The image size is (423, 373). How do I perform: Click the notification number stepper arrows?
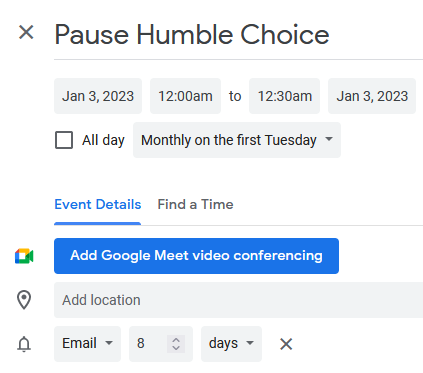176,344
